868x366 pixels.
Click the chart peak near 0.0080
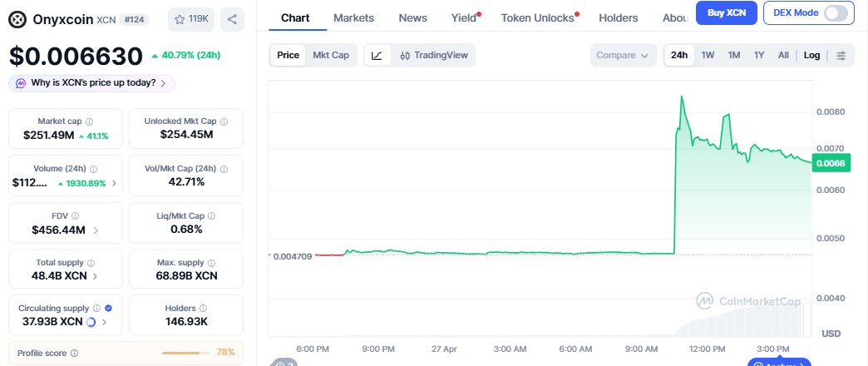coord(682,96)
